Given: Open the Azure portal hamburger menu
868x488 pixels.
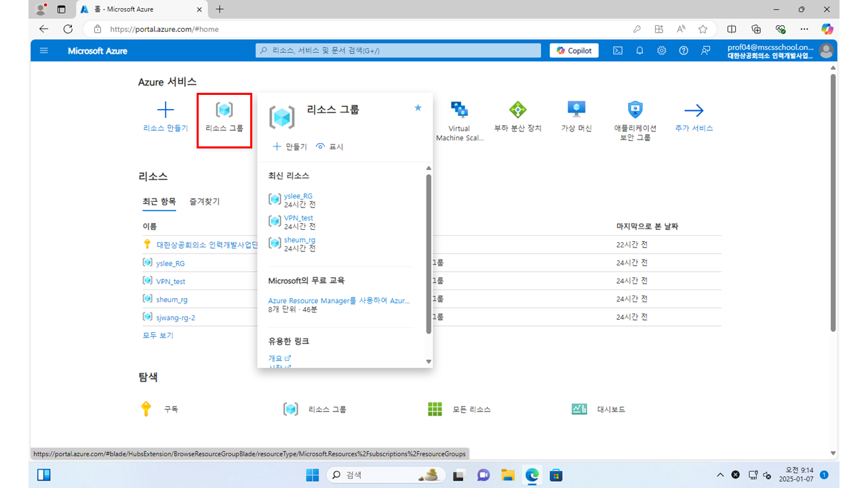Looking at the screenshot, I should pyautogui.click(x=44, y=51).
